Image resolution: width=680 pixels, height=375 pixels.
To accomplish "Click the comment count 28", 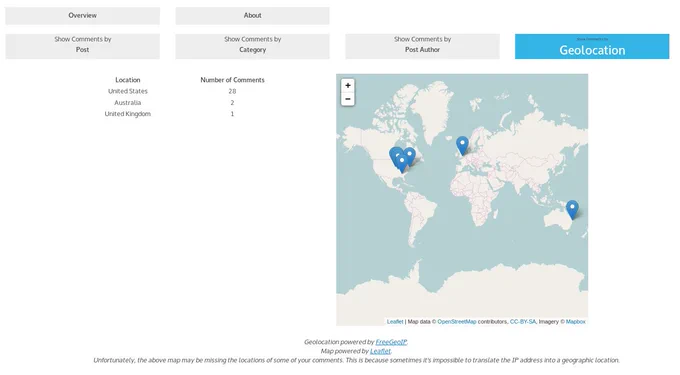I will [x=232, y=91].
